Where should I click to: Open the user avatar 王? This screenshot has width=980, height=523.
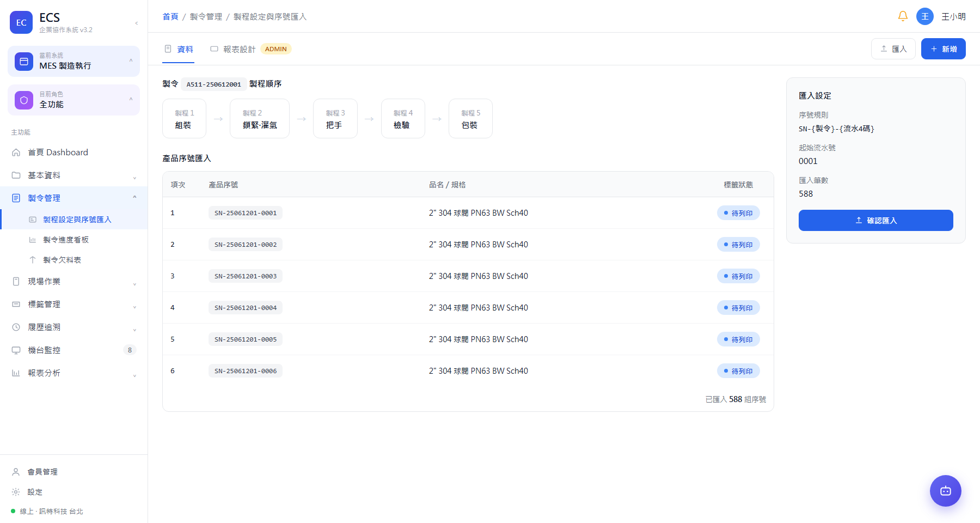[925, 16]
